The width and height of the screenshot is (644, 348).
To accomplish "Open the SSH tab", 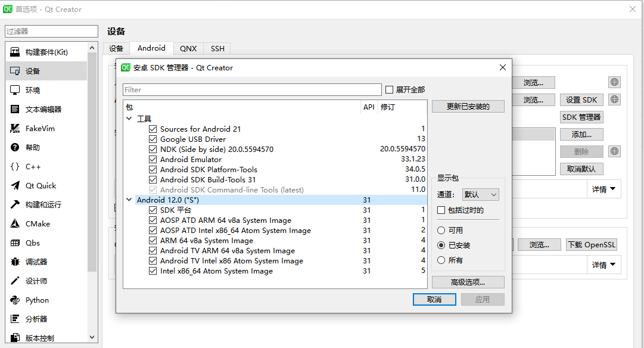I will [x=217, y=48].
